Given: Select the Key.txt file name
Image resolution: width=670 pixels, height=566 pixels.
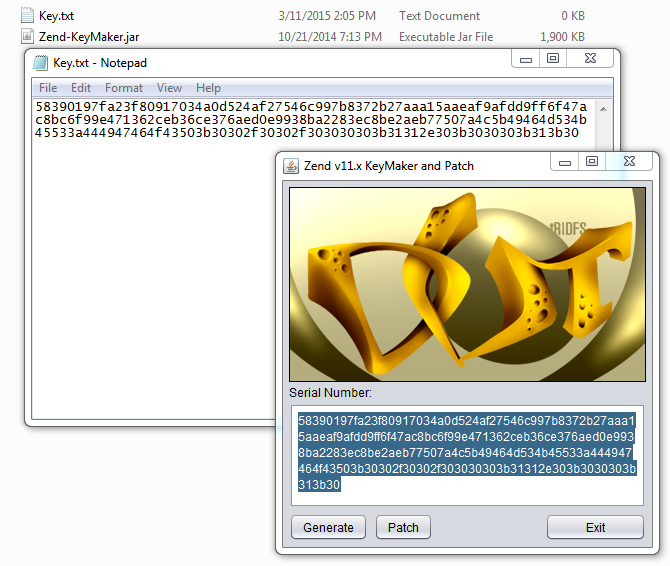Looking at the screenshot, I should click(x=56, y=16).
